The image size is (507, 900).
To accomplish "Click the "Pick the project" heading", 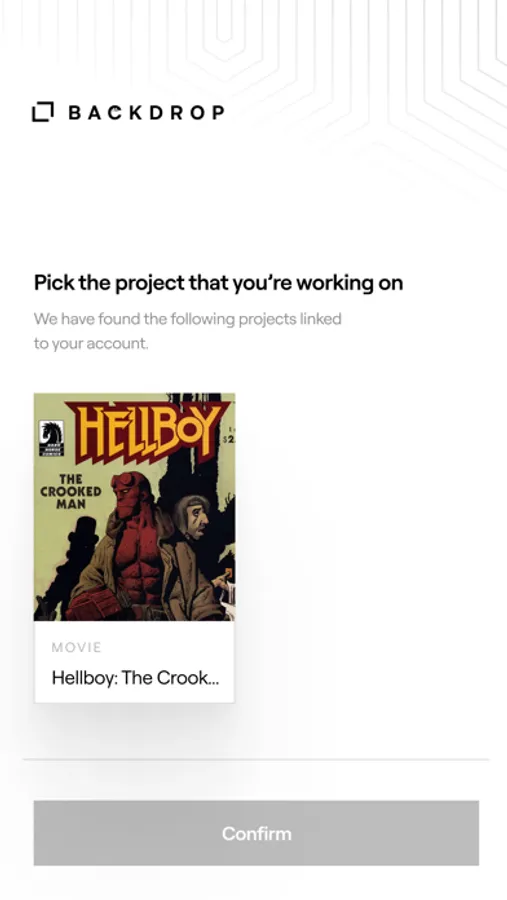I will (x=218, y=283).
